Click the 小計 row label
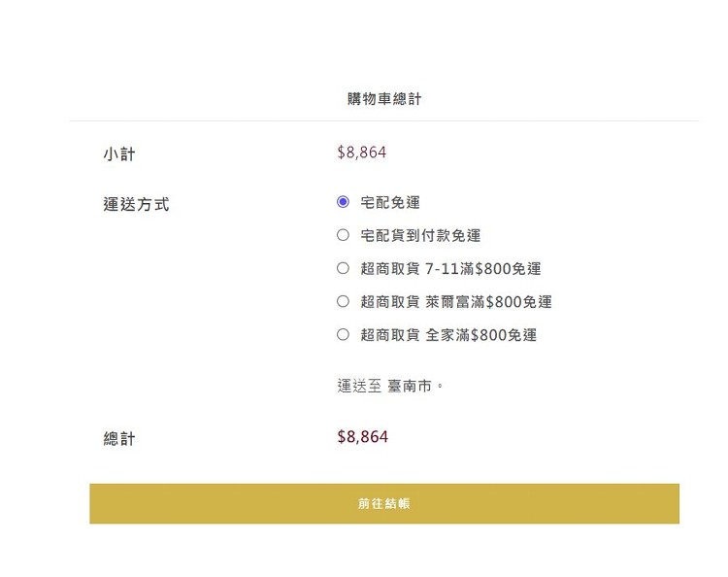The height and width of the screenshot is (577, 728). 119,154
